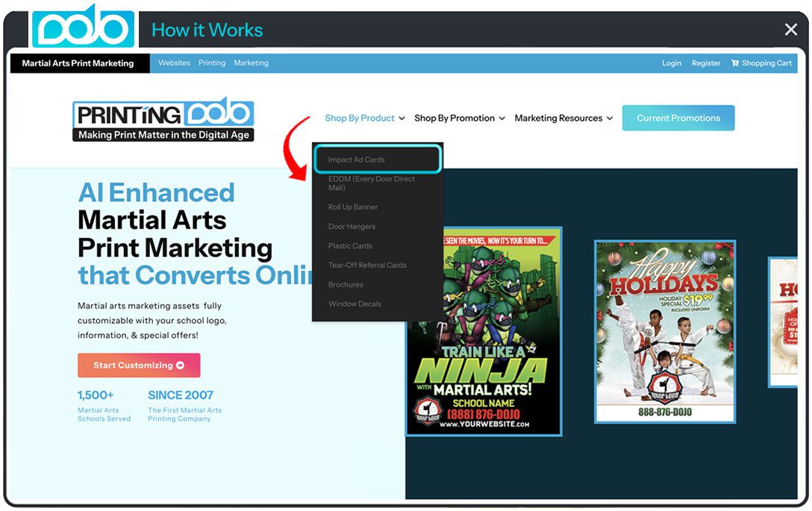The width and height of the screenshot is (812, 511).
Task: Go to the Login link
Action: pyautogui.click(x=671, y=63)
